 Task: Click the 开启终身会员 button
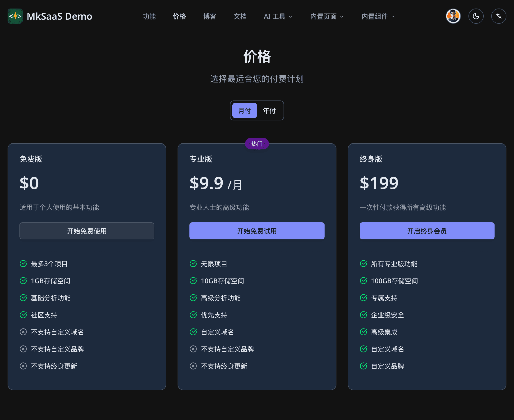click(427, 231)
